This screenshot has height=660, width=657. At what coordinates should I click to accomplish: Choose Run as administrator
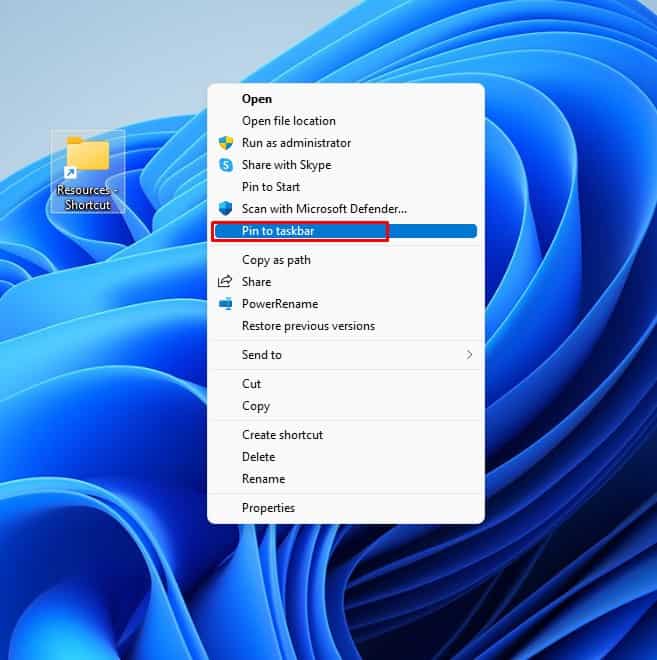[x=346, y=143]
